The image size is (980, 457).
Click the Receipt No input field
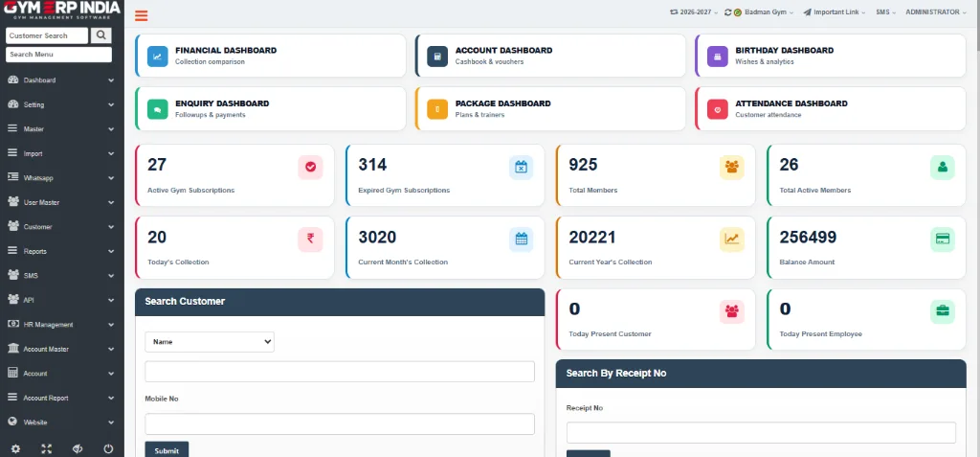[x=761, y=433]
